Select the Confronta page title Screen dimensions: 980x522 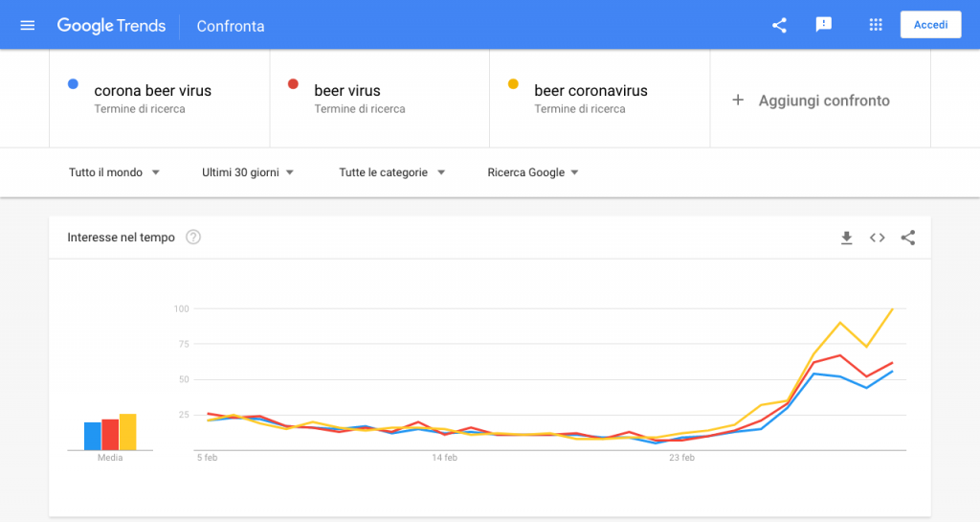[x=231, y=26]
